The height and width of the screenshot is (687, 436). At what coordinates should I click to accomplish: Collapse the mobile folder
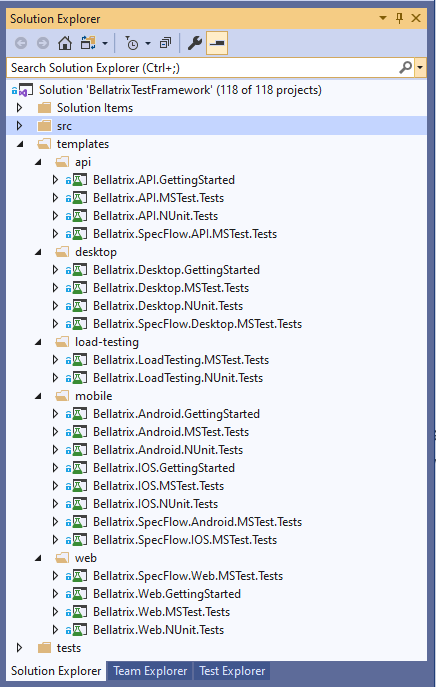[x=38, y=396]
